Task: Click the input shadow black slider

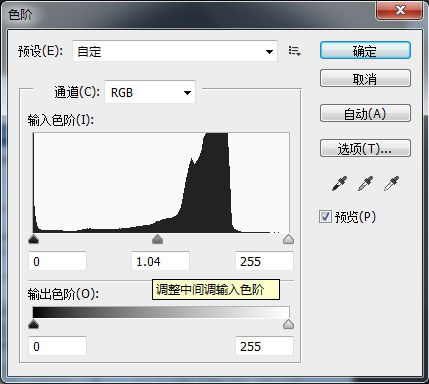Action: point(34,239)
